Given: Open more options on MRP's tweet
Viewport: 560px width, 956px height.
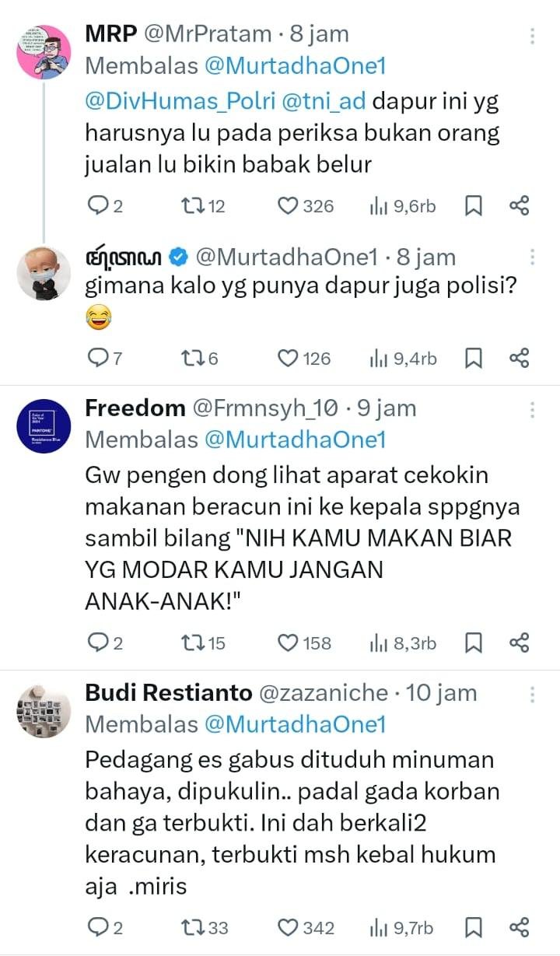Looking at the screenshot, I should pyautogui.click(x=533, y=37).
